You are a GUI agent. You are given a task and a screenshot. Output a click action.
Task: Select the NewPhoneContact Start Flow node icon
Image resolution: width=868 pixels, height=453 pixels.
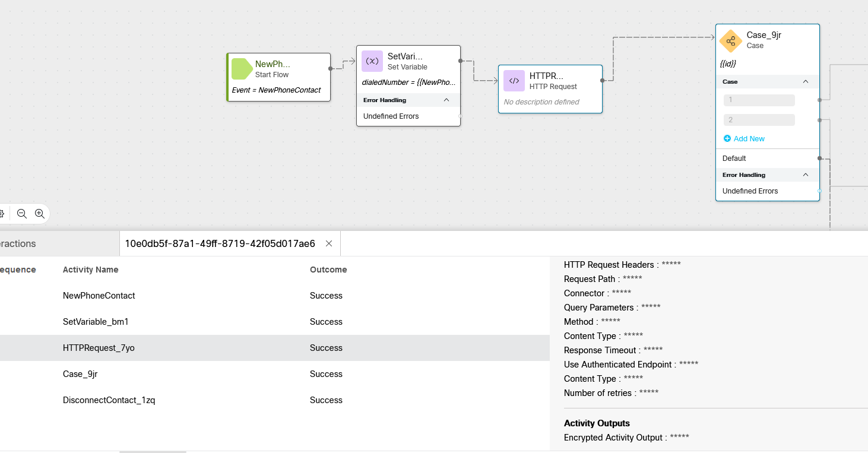[x=241, y=68]
